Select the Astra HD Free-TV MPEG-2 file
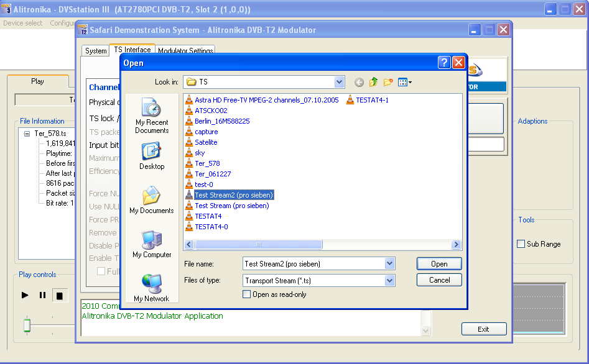 pos(262,100)
